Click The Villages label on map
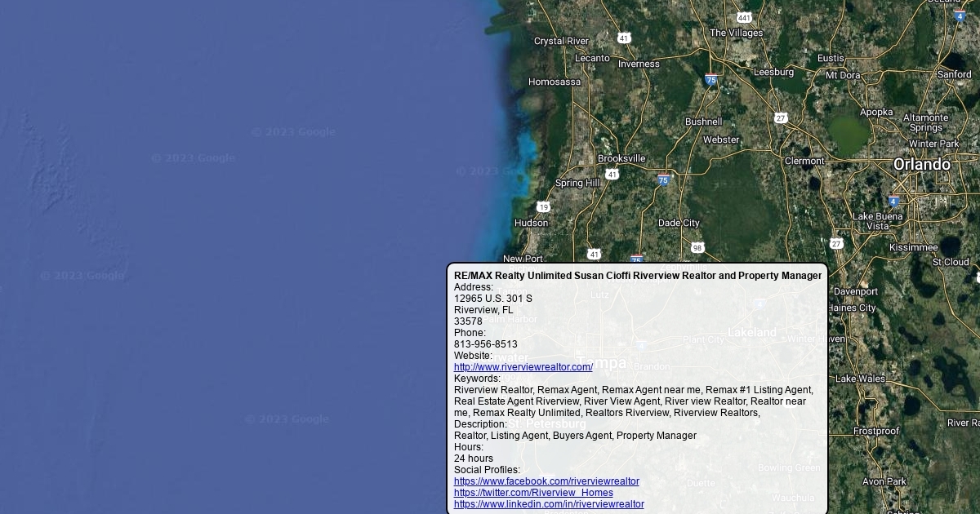The height and width of the screenshot is (514, 980). (x=736, y=33)
